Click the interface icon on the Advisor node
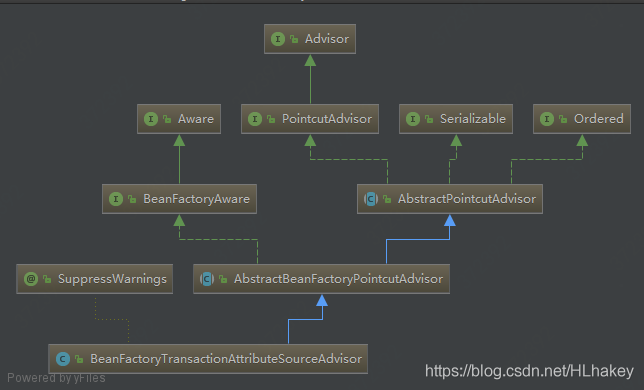The image size is (644, 390). click(278, 39)
